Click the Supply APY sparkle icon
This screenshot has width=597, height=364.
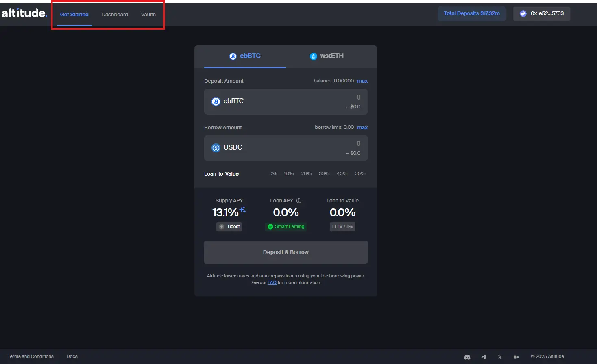242,210
